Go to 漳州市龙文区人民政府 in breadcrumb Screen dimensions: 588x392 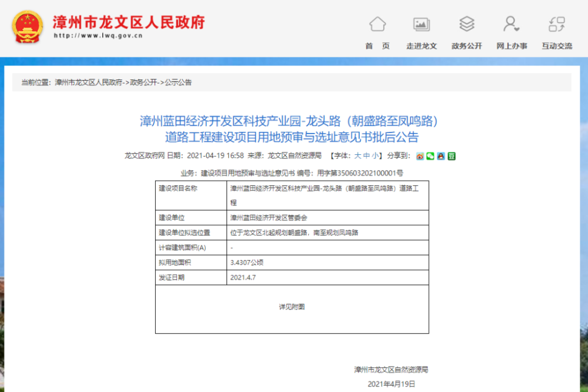pyautogui.click(x=89, y=82)
